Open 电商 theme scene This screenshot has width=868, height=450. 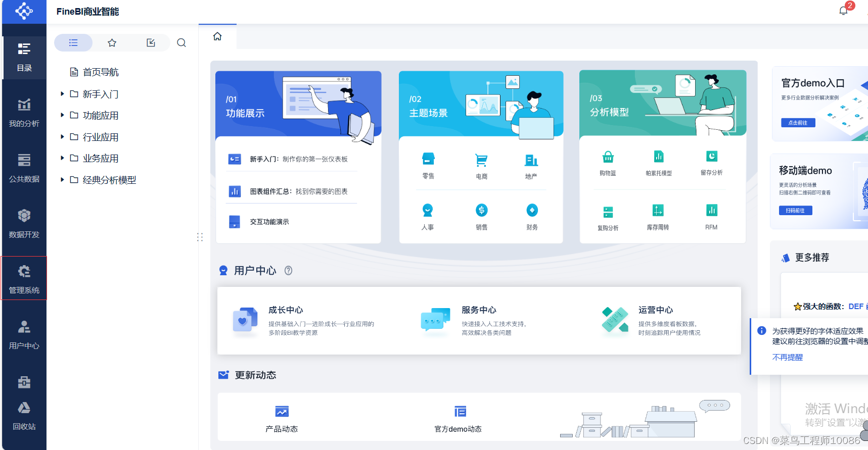pos(481,166)
